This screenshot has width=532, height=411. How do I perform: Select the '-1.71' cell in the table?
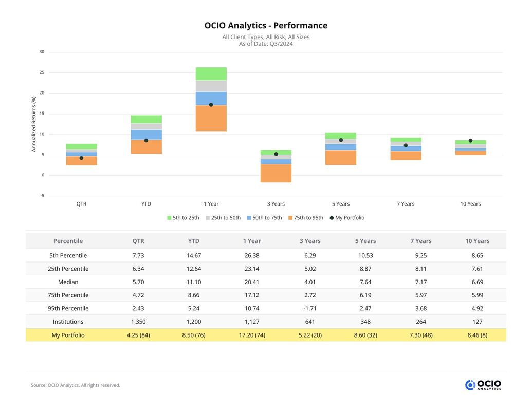(310, 309)
